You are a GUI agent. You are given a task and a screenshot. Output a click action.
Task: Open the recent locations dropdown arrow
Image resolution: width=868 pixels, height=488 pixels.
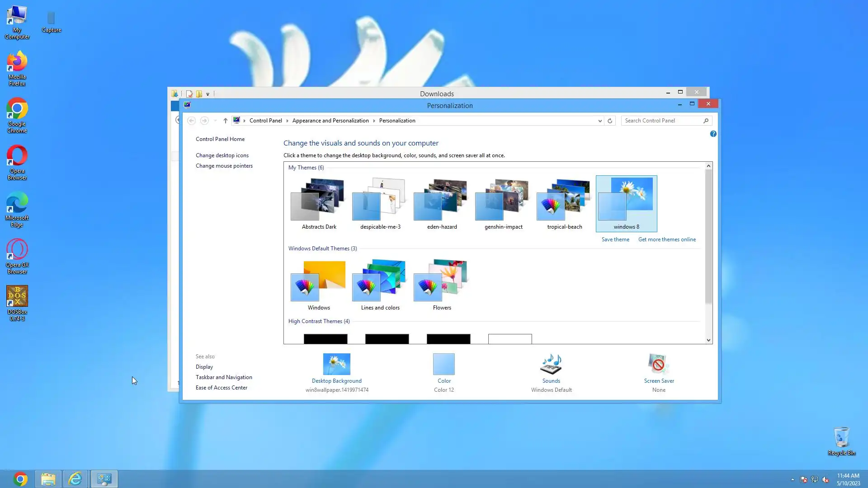point(215,121)
